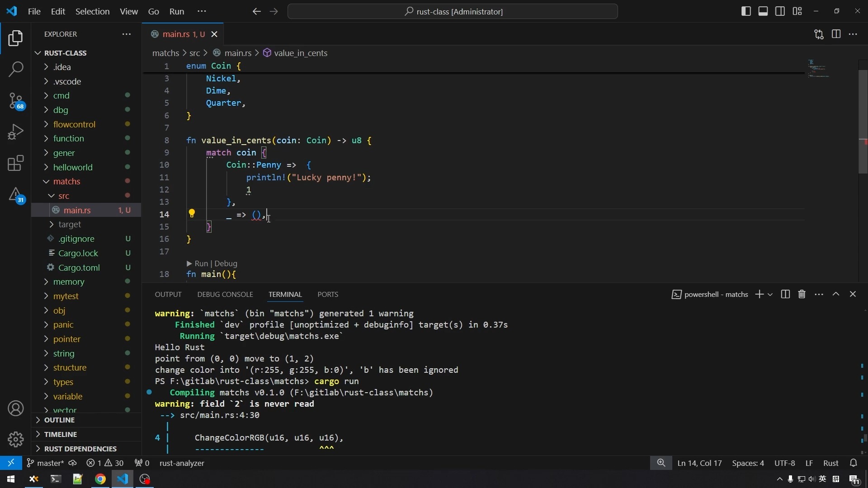Open the launch profile dropdown next to plus

770,294
